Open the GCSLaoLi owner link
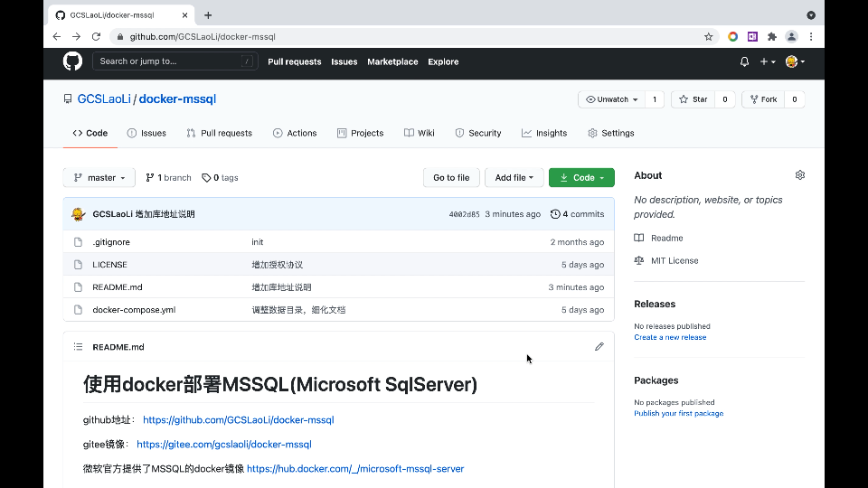The image size is (868, 488). 104,99
